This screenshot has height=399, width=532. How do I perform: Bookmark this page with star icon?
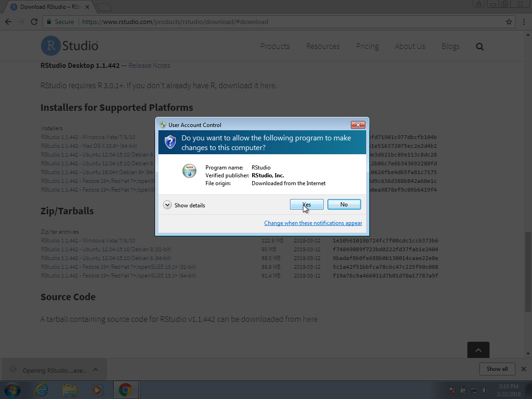tap(509, 22)
